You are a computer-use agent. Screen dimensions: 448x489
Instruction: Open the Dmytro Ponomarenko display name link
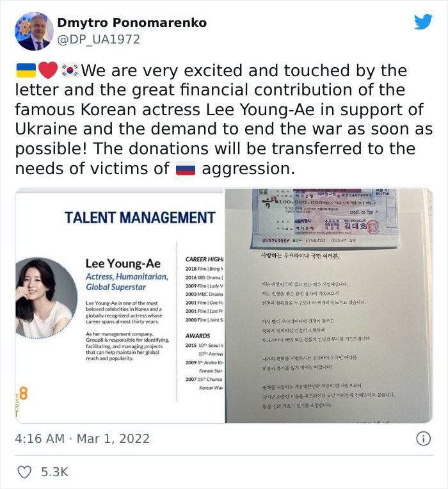pyautogui.click(x=132, y=22)
